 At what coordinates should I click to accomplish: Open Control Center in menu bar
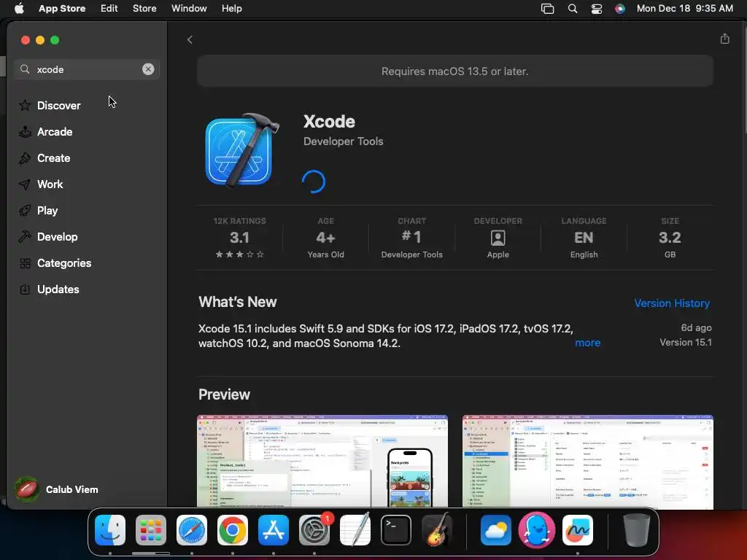(x=597, y=9)
